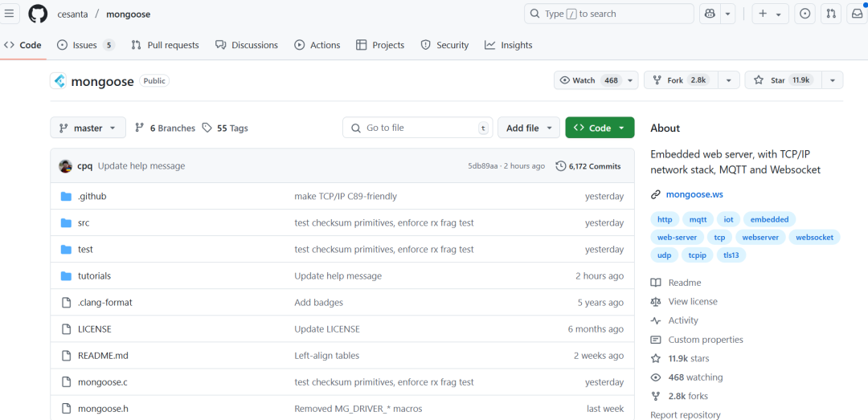Click the mongoose.h file icon
The height and width of the screenshot is (420, 868).
67,409
